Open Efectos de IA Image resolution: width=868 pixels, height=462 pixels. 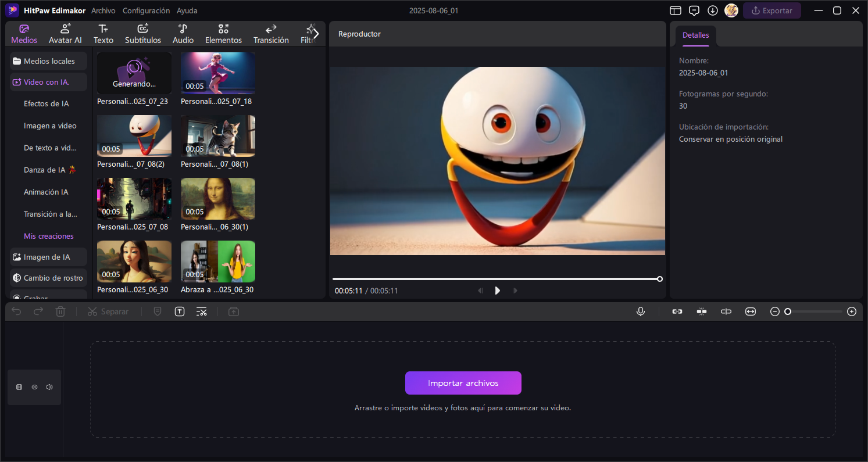(x=47, y=103)
